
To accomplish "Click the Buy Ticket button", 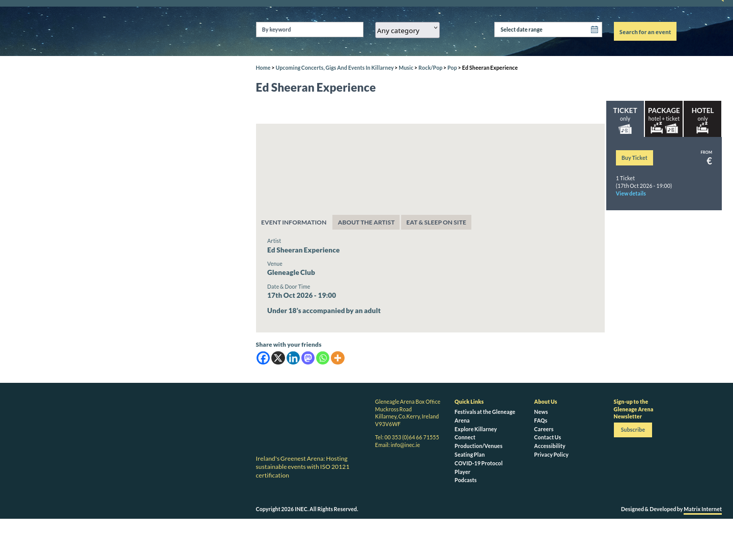I will [634, 158].
